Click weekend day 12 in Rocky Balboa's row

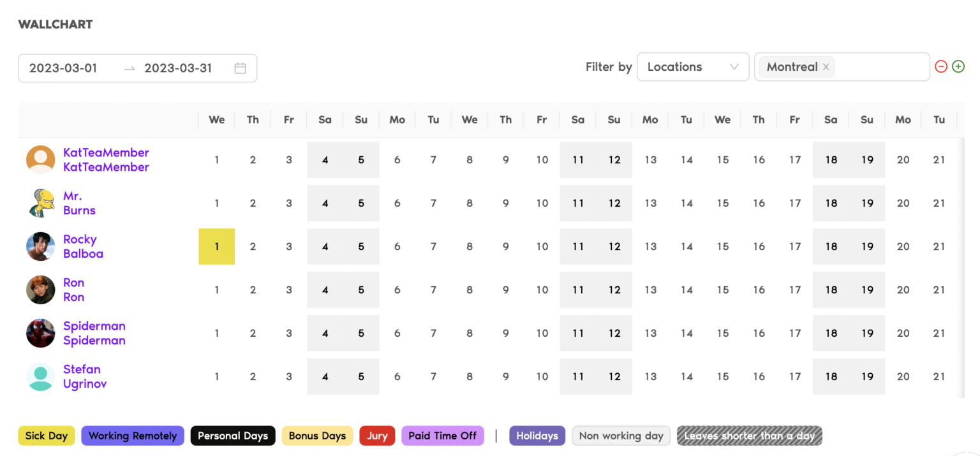coord(614,246)
